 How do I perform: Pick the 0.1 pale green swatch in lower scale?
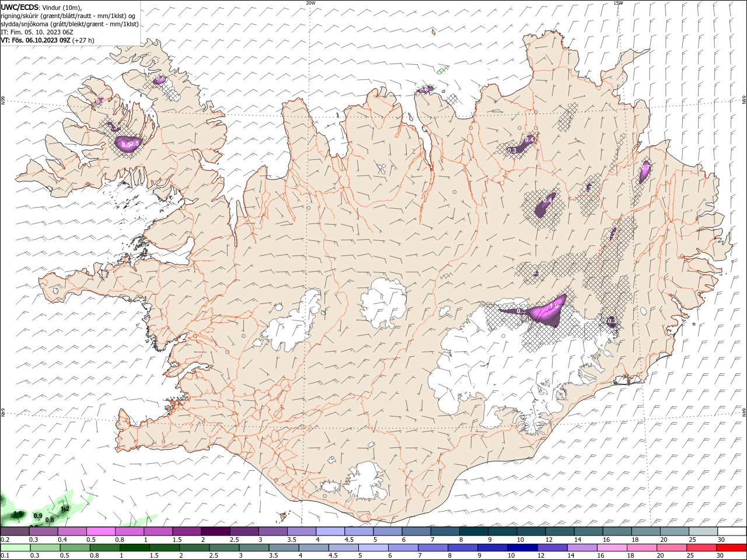point(15,548)
